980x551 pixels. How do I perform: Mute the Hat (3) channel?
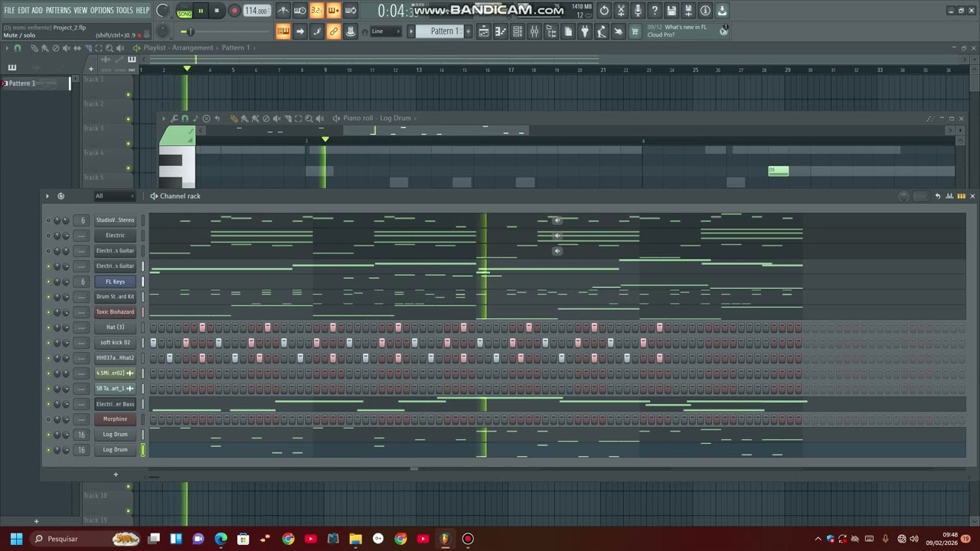[x=48, y=328]
